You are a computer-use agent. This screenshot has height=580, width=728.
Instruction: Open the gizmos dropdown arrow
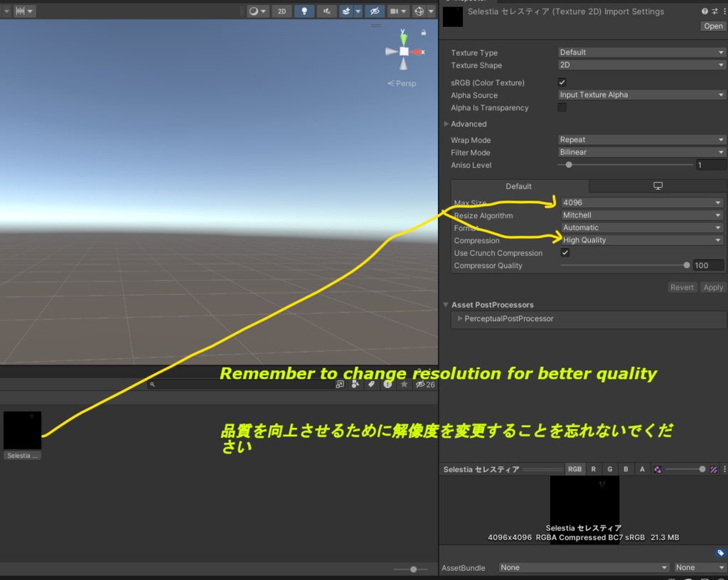point(432,11)
